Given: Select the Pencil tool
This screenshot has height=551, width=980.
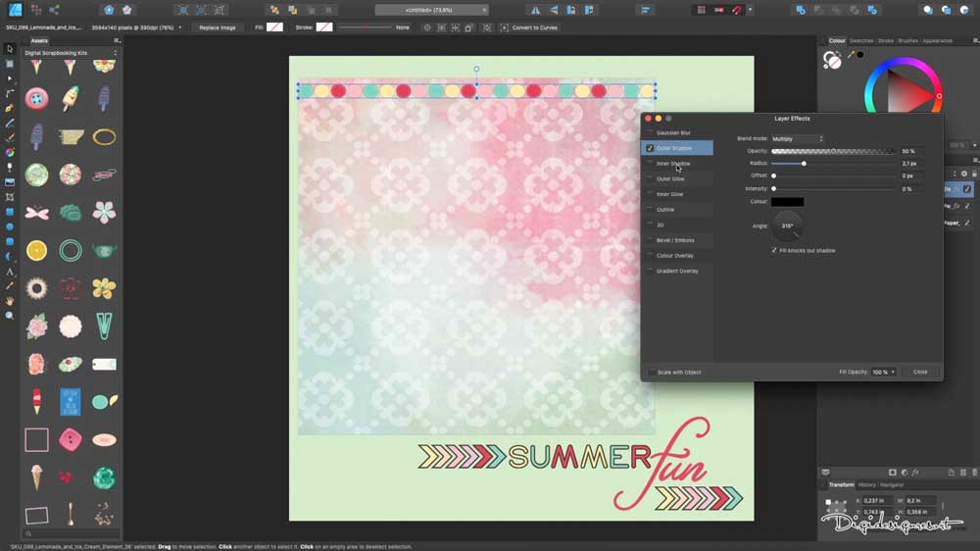Looking at the screenshot, I should pyautogui.click(x=10, y=124).
